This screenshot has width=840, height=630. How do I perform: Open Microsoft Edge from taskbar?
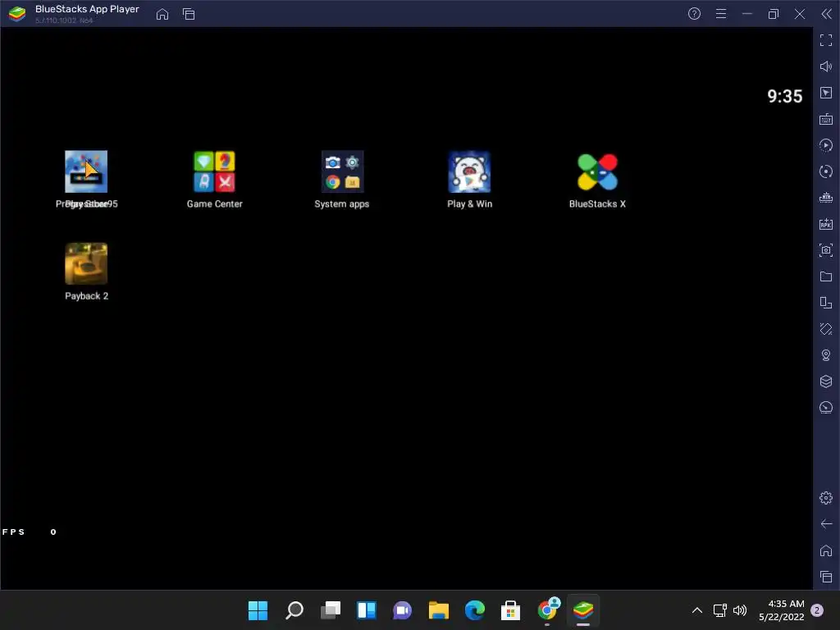pos(475,610)
